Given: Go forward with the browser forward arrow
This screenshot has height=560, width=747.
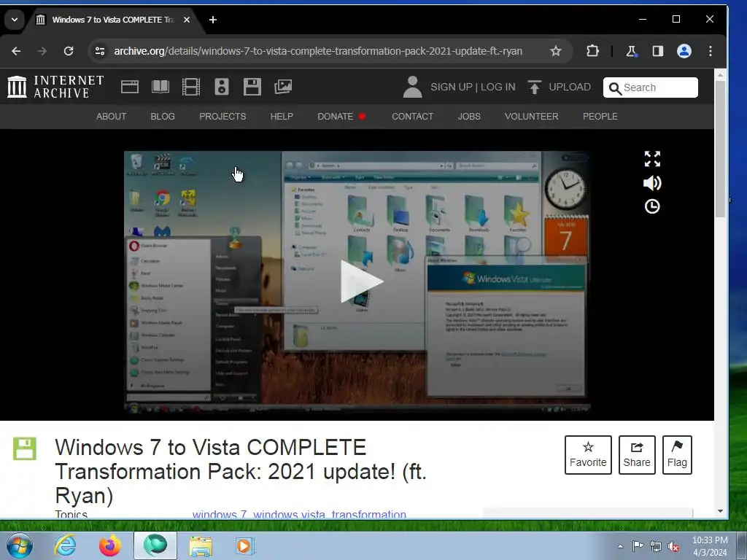Looking at the screenshot, I should [x=42, y=51].
